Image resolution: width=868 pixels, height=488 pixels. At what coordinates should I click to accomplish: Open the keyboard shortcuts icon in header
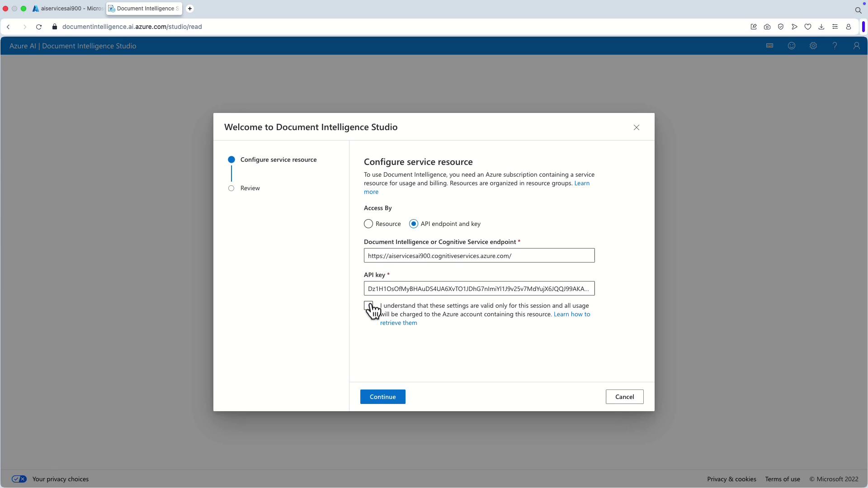coord(769,46)
